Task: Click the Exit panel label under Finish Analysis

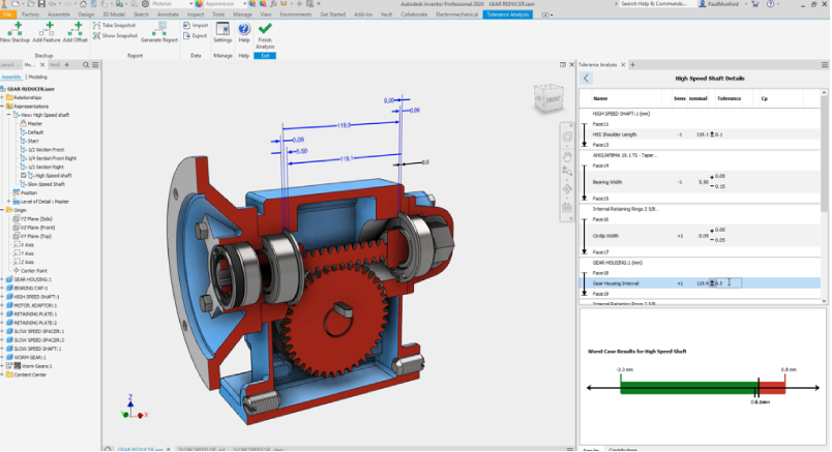Action: click(x=265, y=55)
